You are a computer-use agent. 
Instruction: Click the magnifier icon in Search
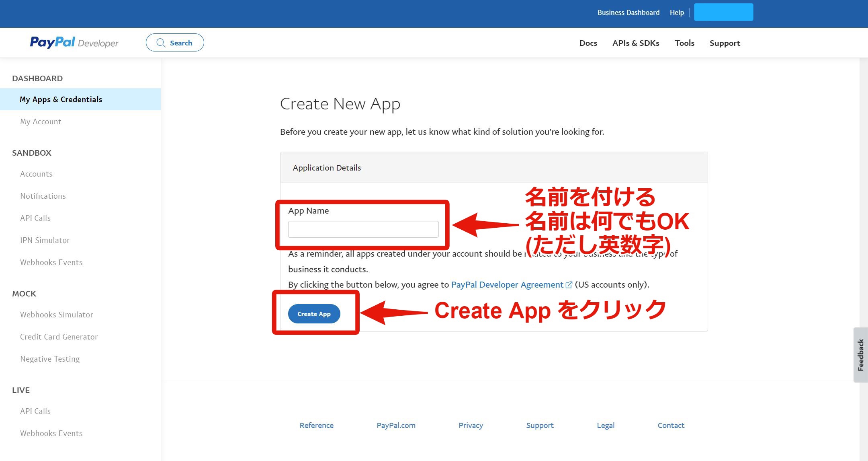tap(161, 43)
